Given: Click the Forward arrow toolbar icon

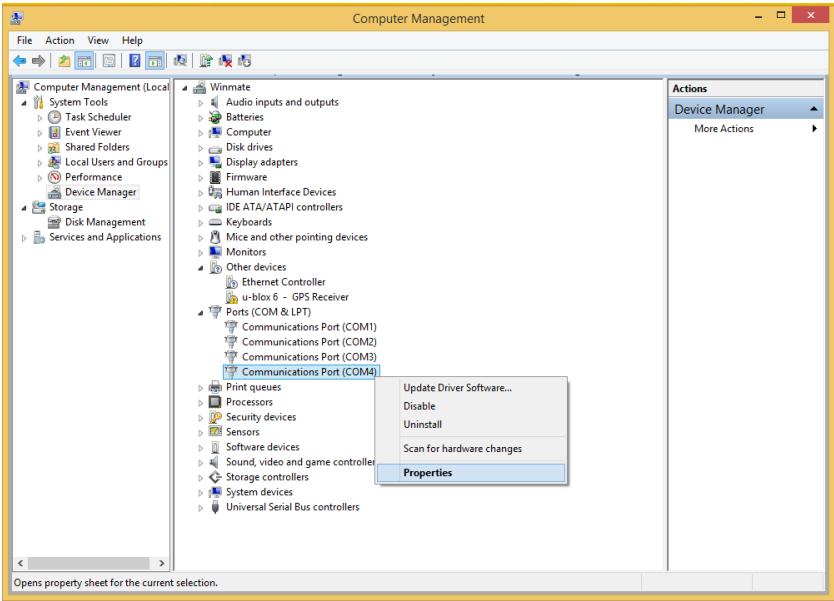Looking at the screenshot, I should (38, 61).
